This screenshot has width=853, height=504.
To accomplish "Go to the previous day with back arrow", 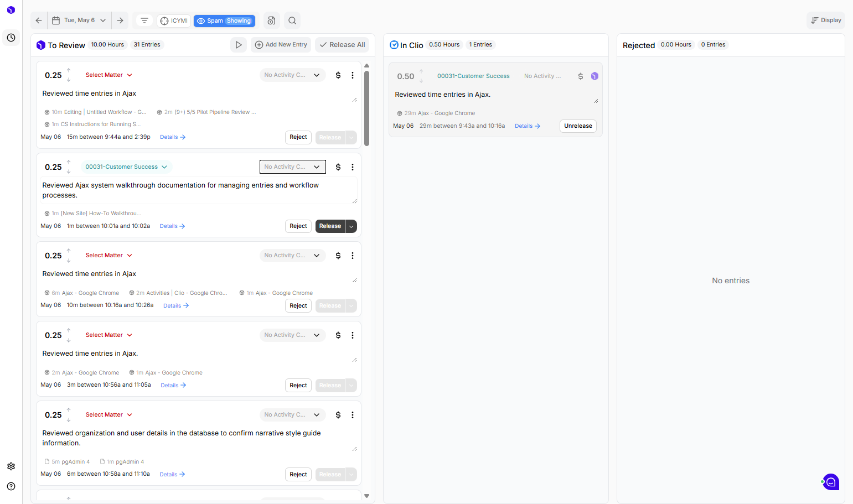I will pos(39,20).
